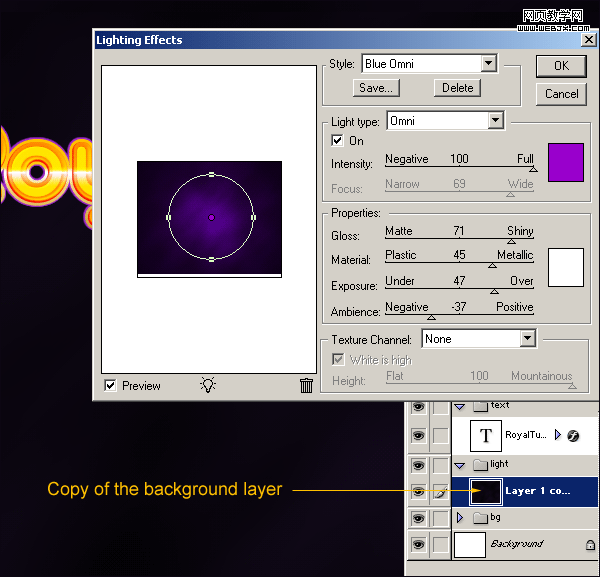Click the Intensity slider handle
This screenshot has width=600, height=577.
[533, 169]
